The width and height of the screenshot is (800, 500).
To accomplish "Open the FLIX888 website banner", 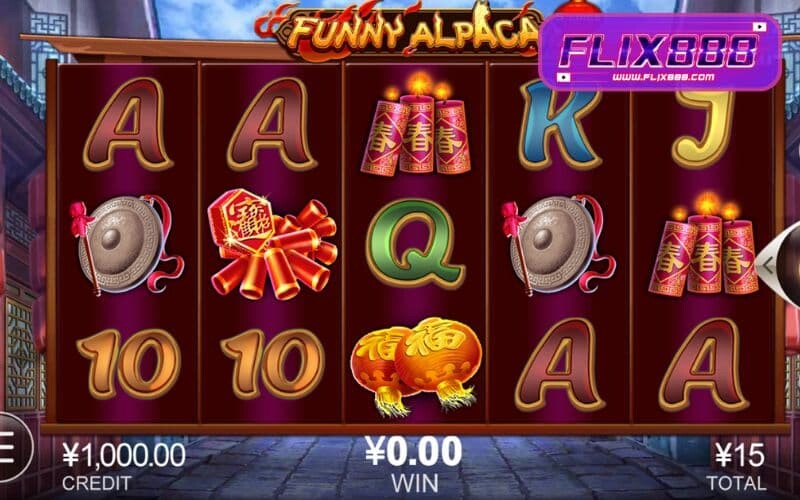I will point(660,52).
